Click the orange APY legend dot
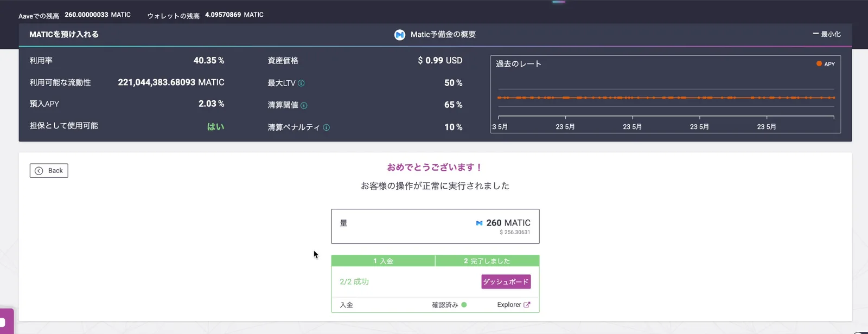 pos(819,63)
